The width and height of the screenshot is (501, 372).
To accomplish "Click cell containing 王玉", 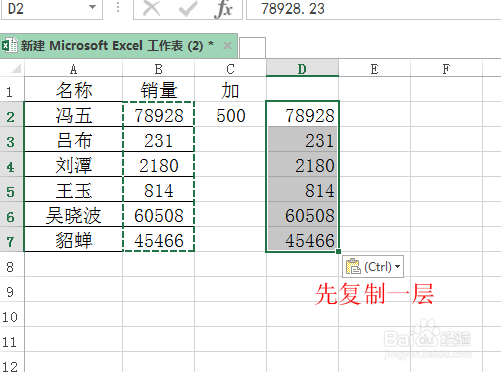I will pos(74,189).
